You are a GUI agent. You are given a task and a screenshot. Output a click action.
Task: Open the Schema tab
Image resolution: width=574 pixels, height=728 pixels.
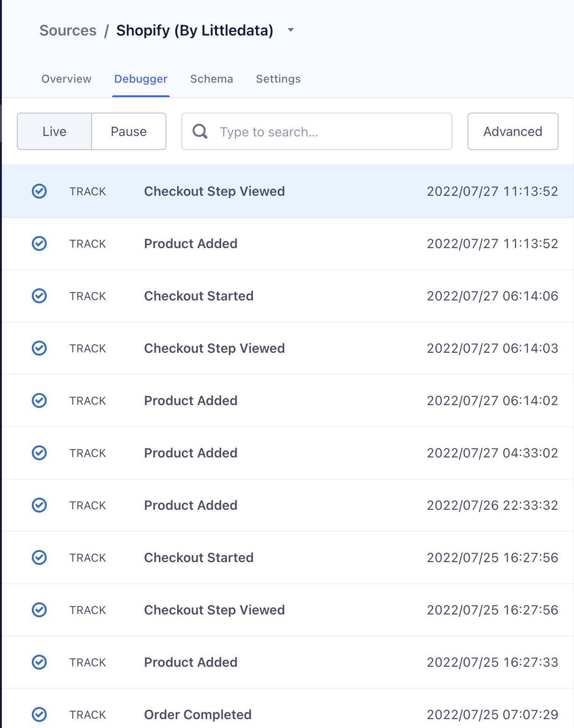pyautogui.click(x=212, y=79)
